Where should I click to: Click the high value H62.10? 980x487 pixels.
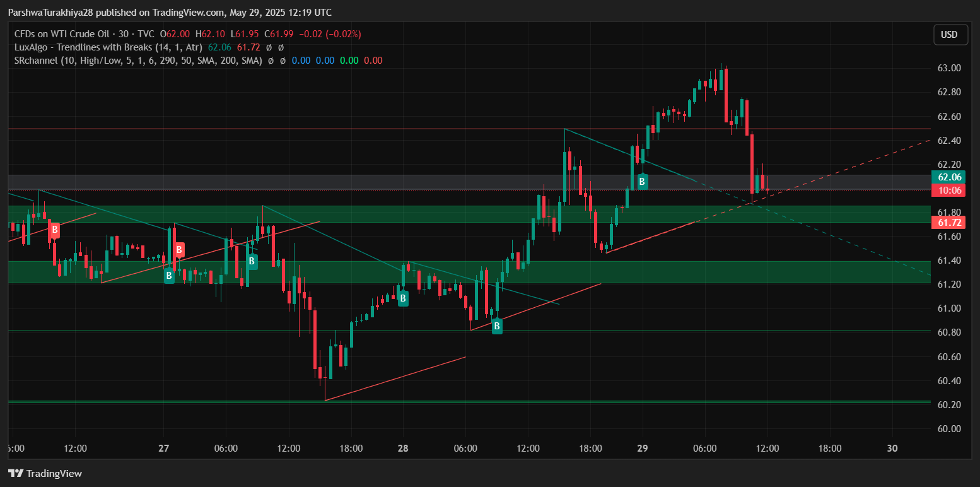pyautogui.click(x=210, y=34)
